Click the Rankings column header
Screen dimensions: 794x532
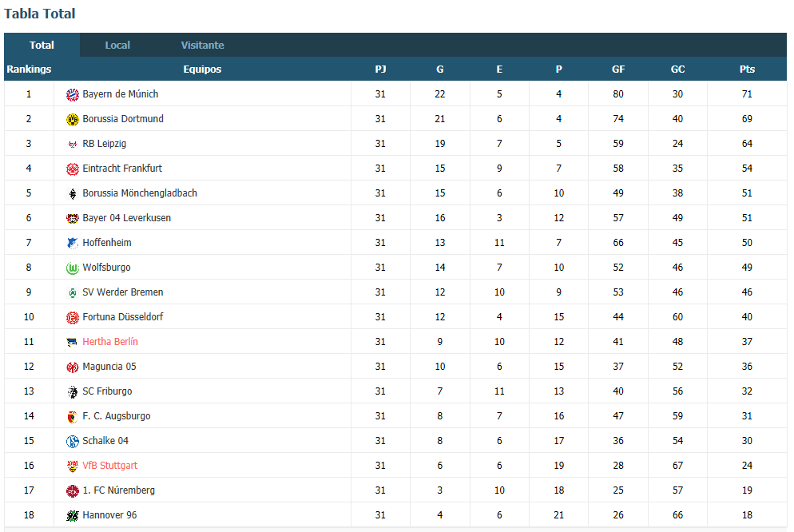pyautogui.click(x=29, y=69)
